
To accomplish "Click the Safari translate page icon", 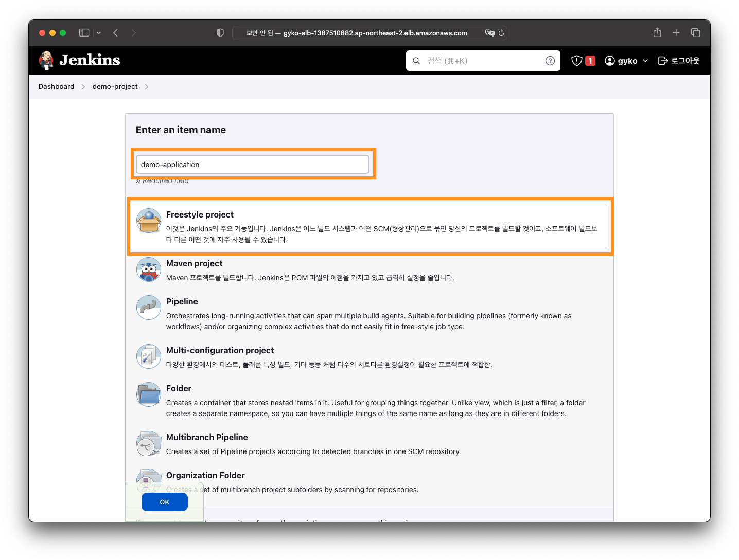I will coord(489,33).
